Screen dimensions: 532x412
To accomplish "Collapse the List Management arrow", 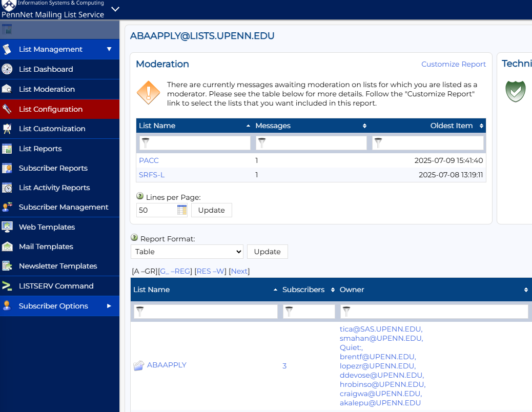I will (x=109, y=49).
